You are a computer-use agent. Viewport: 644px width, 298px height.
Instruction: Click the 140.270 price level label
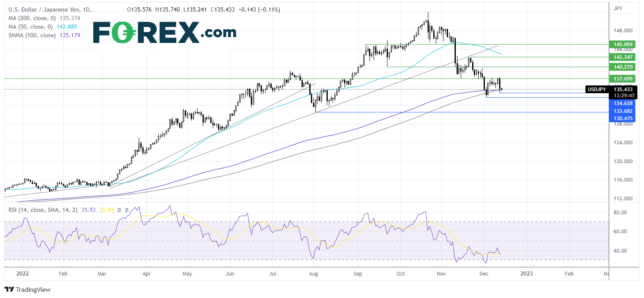[623, 67]
